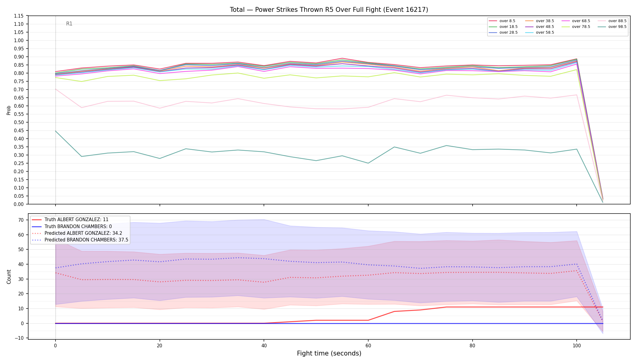Click the R1 round marker label
The image size is (637, 364).
pyautogui.click(x=69, y=24)
